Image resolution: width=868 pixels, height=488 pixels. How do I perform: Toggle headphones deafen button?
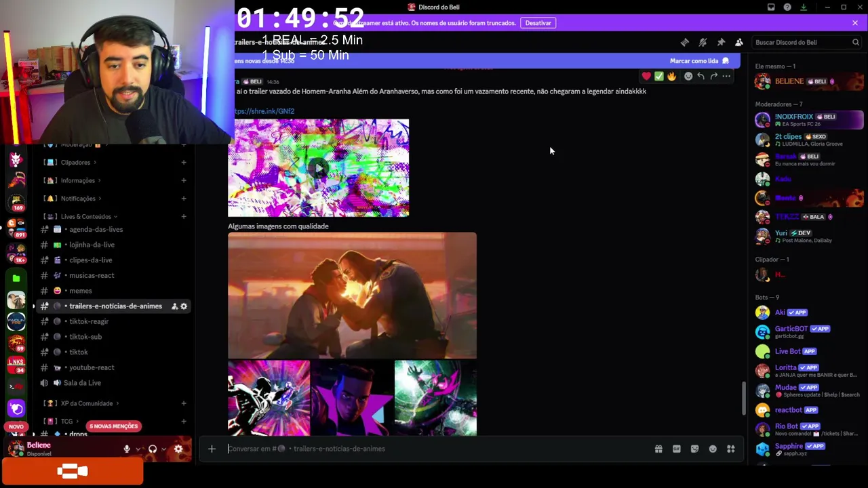(x=153, y=449)
